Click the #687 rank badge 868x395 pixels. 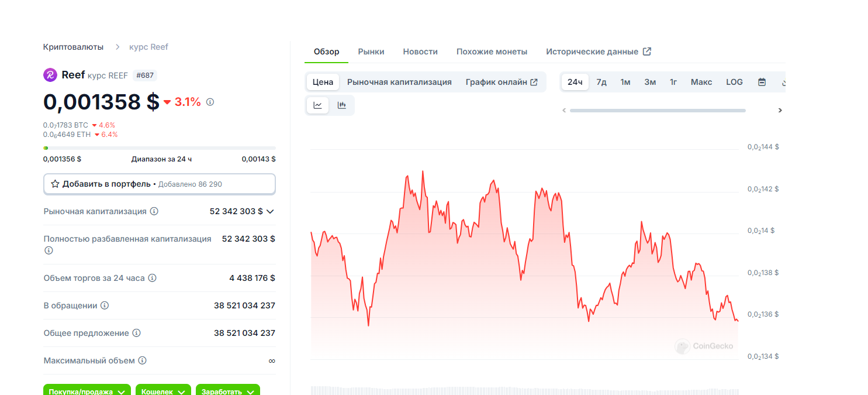pyautogui.click(x=144, y=75)
